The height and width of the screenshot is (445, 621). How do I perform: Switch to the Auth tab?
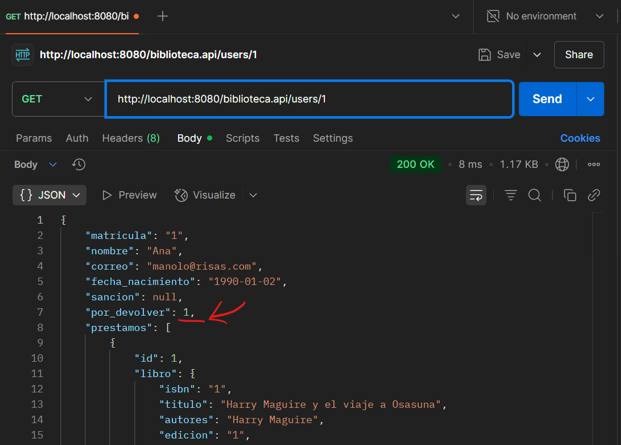77,138
